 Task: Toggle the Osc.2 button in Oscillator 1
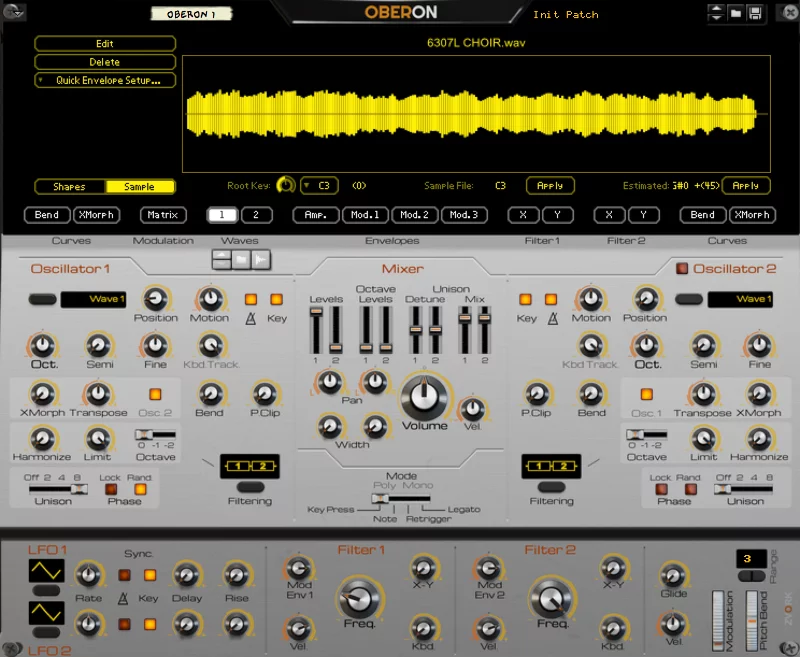click(x=155, y=394)
